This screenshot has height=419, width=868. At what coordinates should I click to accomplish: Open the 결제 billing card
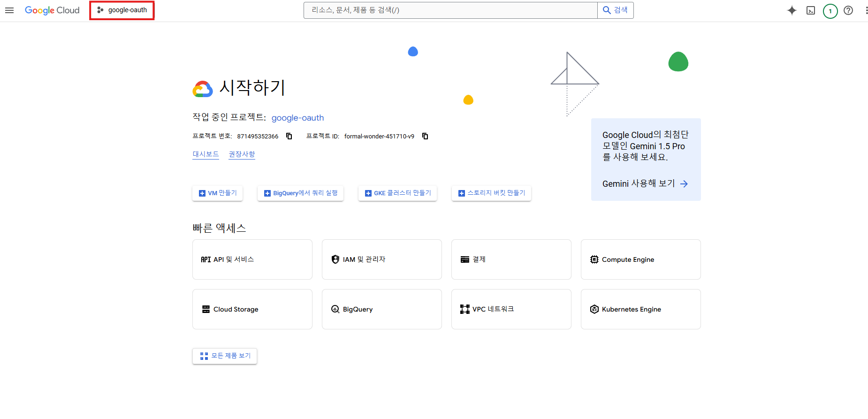511,259
